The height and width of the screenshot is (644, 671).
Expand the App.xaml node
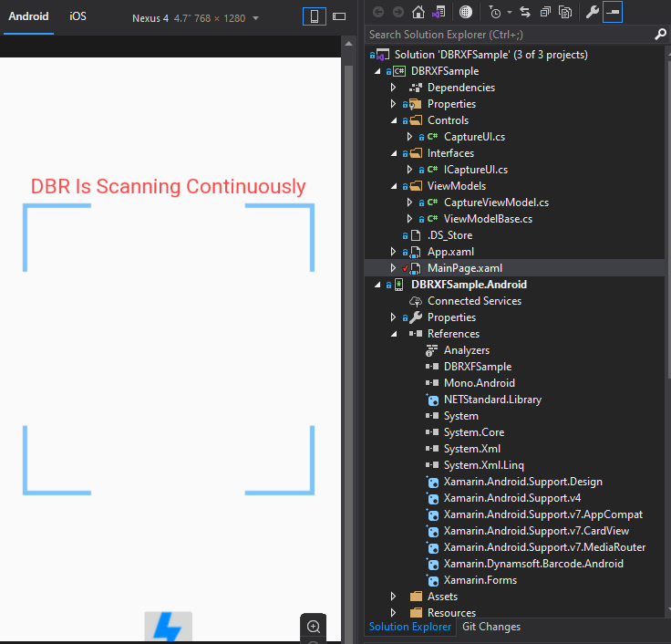(x=393, y=252)
